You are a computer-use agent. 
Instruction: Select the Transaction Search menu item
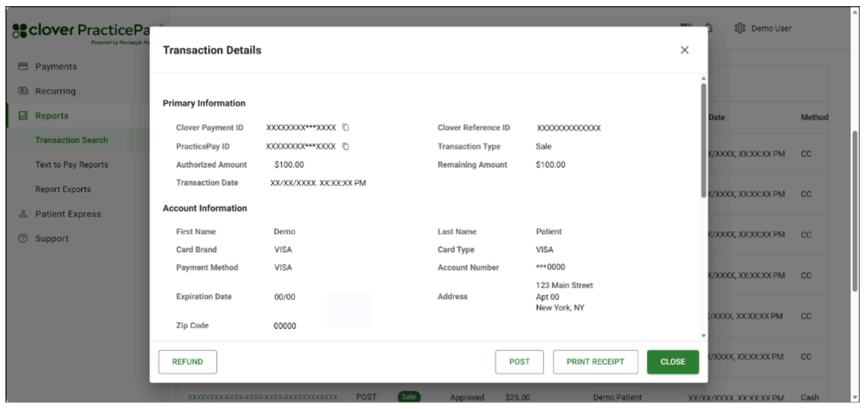click(71, 140)
